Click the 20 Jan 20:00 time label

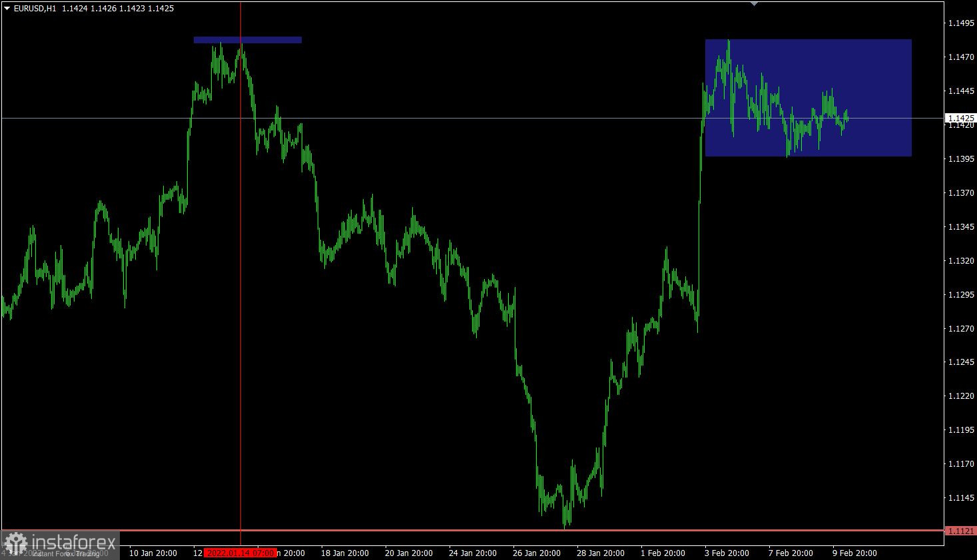click(408, 553)
